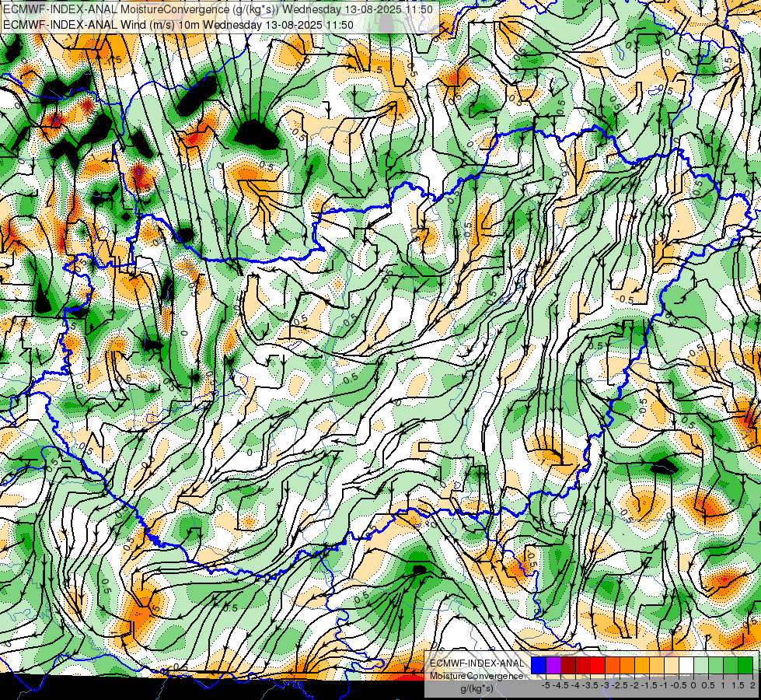Screen dimensions: 761x700
Task: Click the MoistureConvergence label in the legend
Action: [476, 676]
